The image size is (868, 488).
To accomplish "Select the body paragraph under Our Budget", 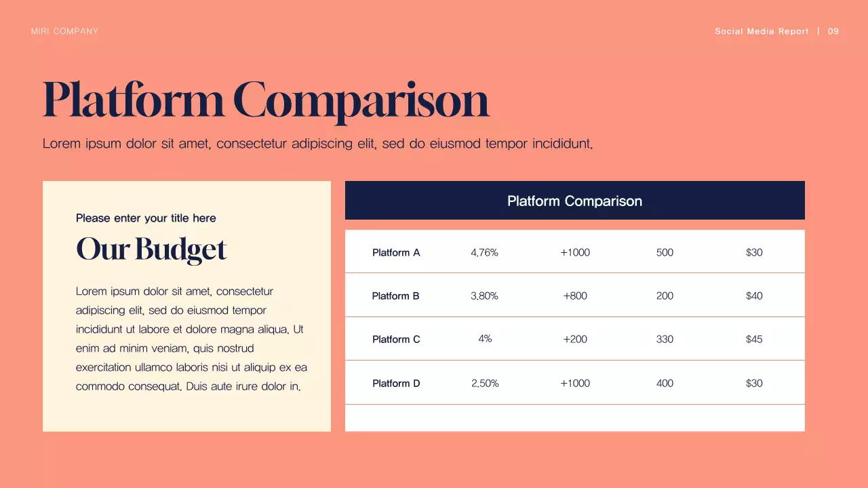I will [191, 339].
